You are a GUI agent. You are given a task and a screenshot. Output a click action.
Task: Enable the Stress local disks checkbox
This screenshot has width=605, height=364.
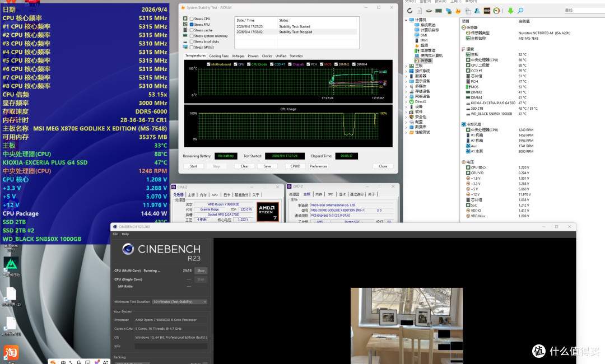tap(192, 41)
